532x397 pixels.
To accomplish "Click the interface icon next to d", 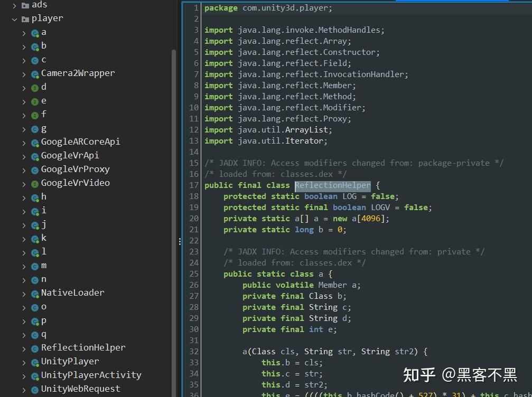I will point(34,87).
